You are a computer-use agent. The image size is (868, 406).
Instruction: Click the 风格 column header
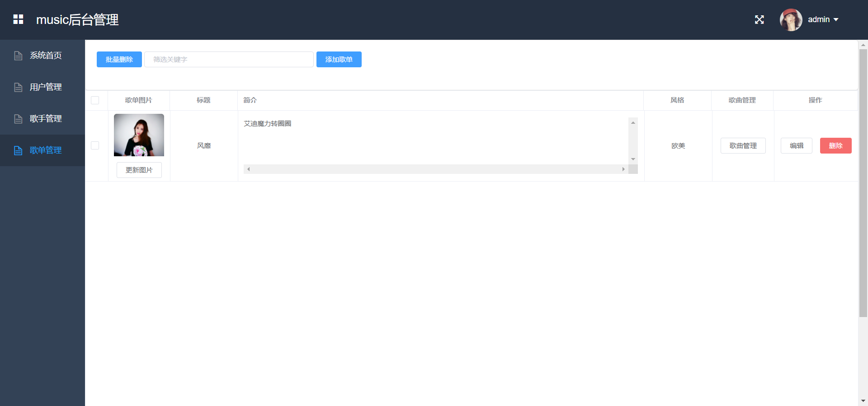677,100
